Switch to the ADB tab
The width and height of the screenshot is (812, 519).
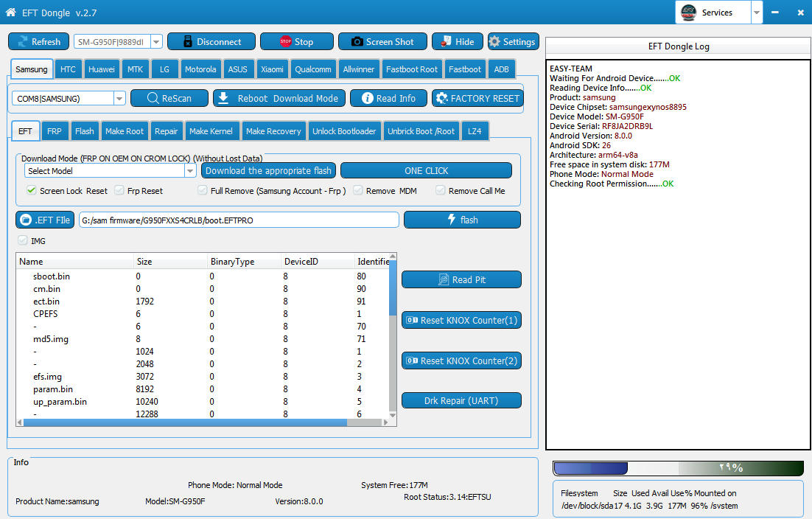[x=501, y=69]
